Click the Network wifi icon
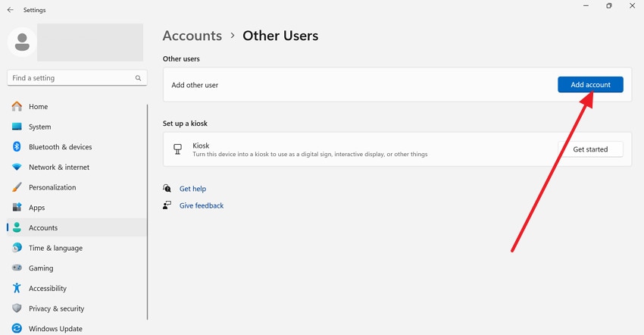This screenshot has height=335, width=644. pos(17,167)
